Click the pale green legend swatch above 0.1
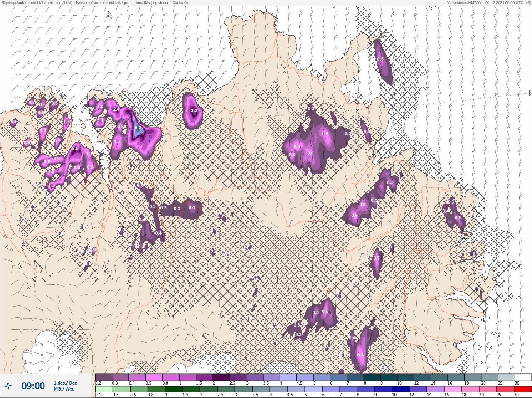Screen dimensions: 532x398 (103, 389)
